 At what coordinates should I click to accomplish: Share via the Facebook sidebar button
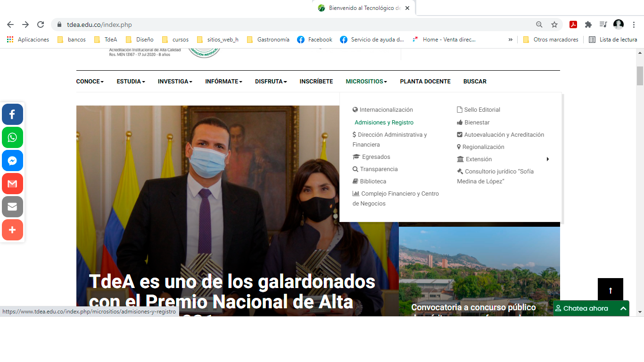click(x=12, y=114)
